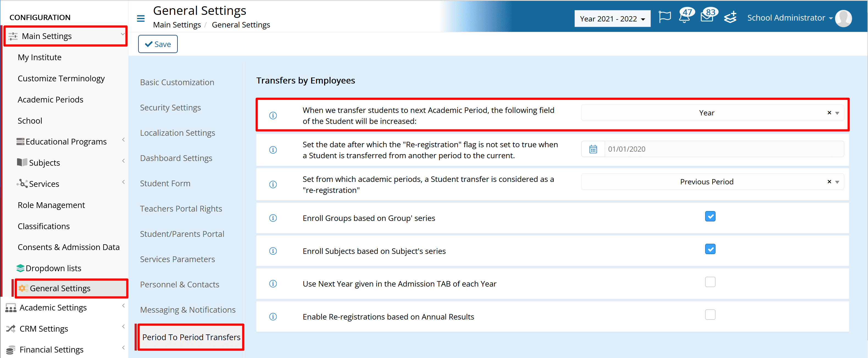Uncheck Enroll Subjects based on Subject's series
868x358 pixels.
710,249
